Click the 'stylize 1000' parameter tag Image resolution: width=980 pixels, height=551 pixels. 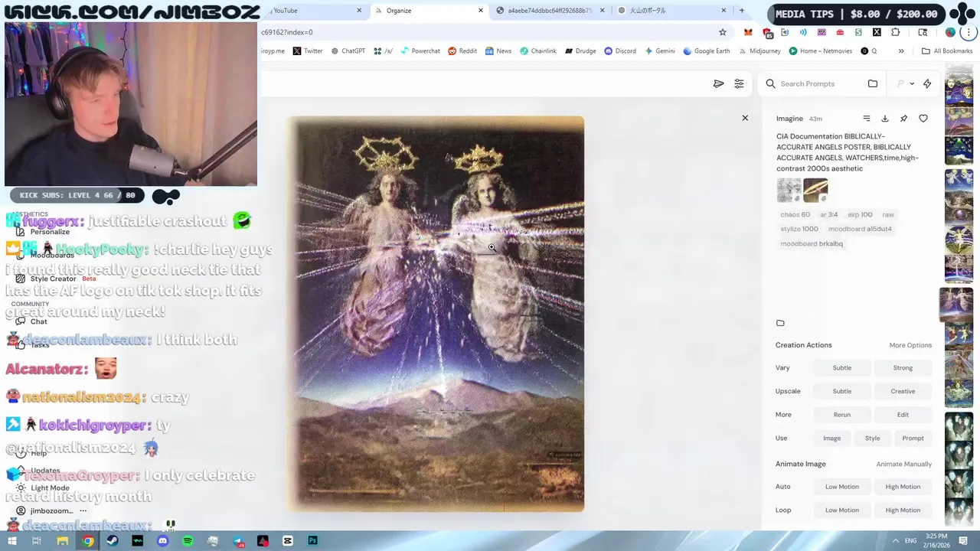tap(799, 229)
